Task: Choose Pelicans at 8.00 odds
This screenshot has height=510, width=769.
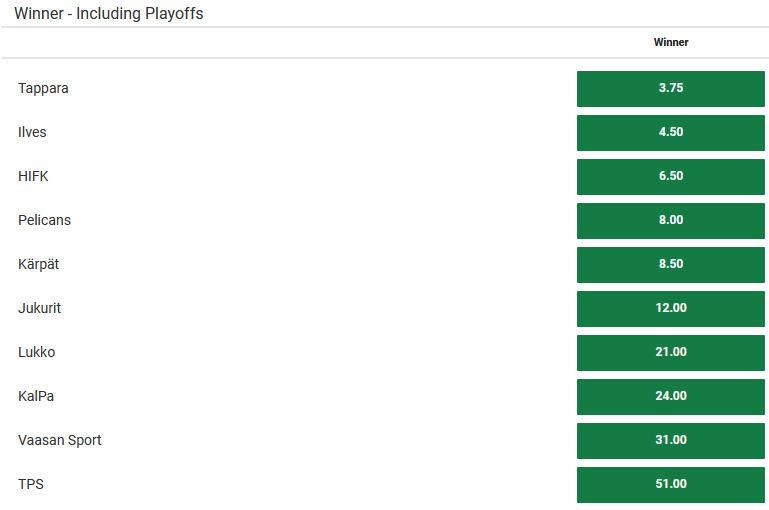Action: (x=671, y=220)
